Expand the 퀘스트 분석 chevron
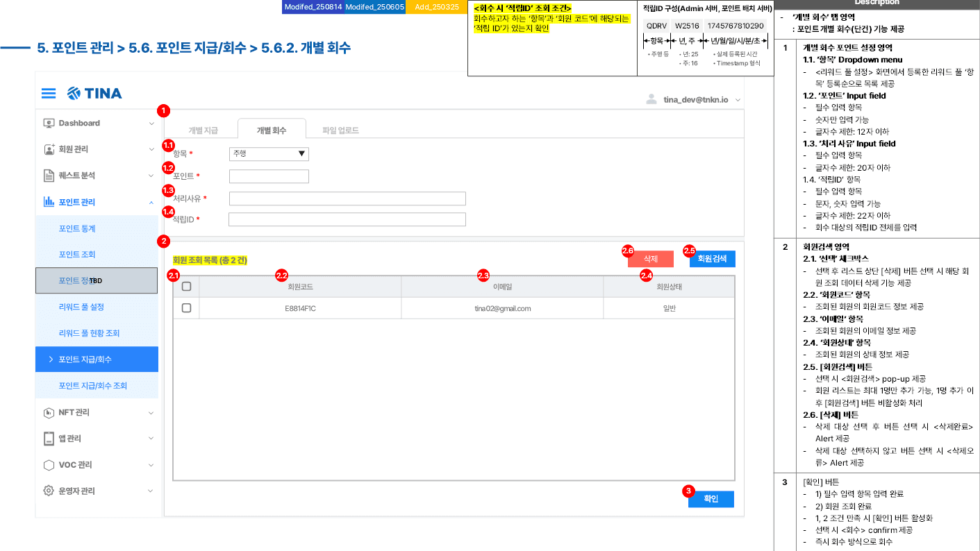The width and height of the screenshot is (980, 551). pos(151,176)
